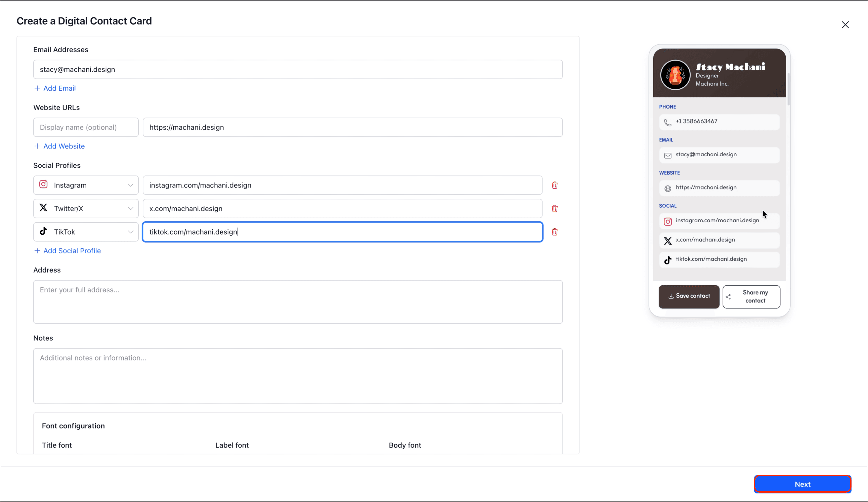Remove the TikTok social profile entry

click(555, 232)
